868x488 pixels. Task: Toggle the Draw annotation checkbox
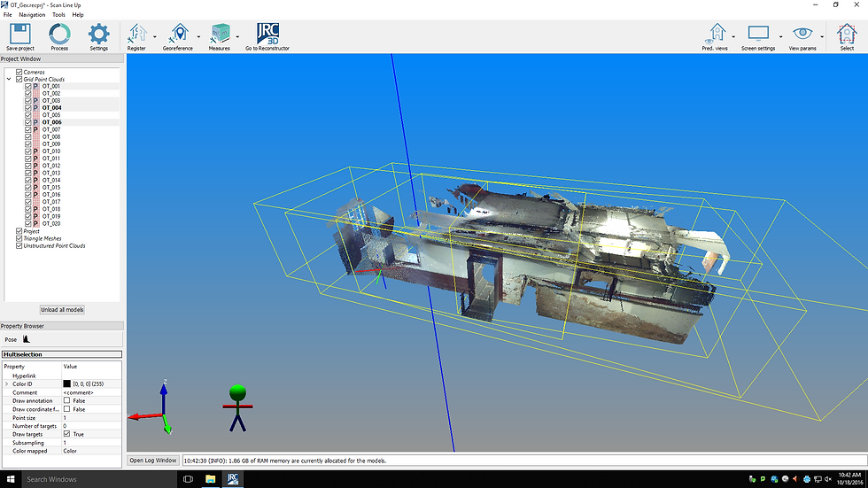pos(67,400)
